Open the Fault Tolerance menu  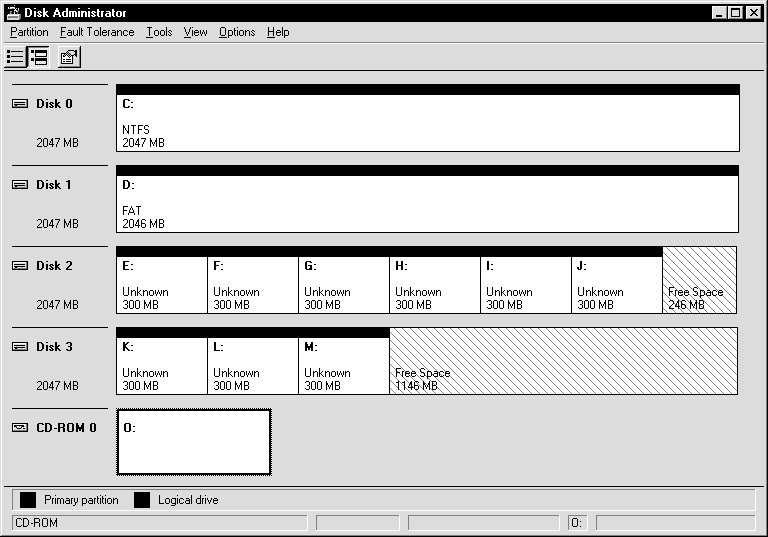pos(97,32)
